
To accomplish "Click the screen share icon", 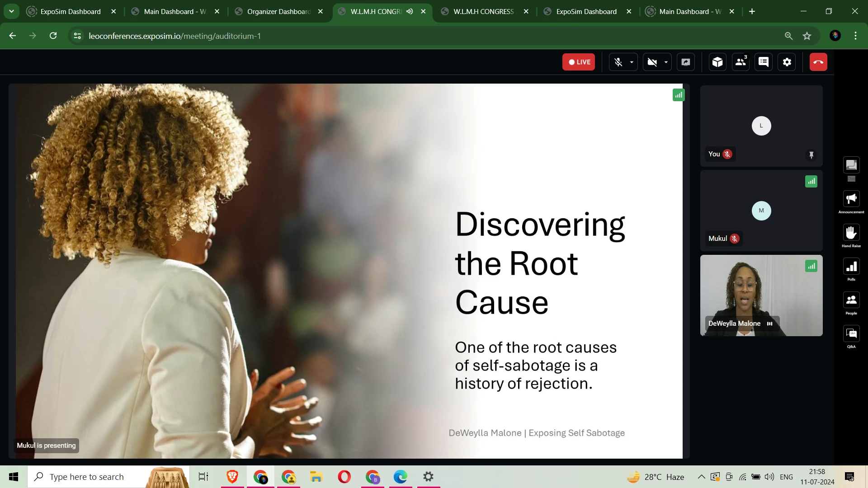I will click(x=686, y=62).
